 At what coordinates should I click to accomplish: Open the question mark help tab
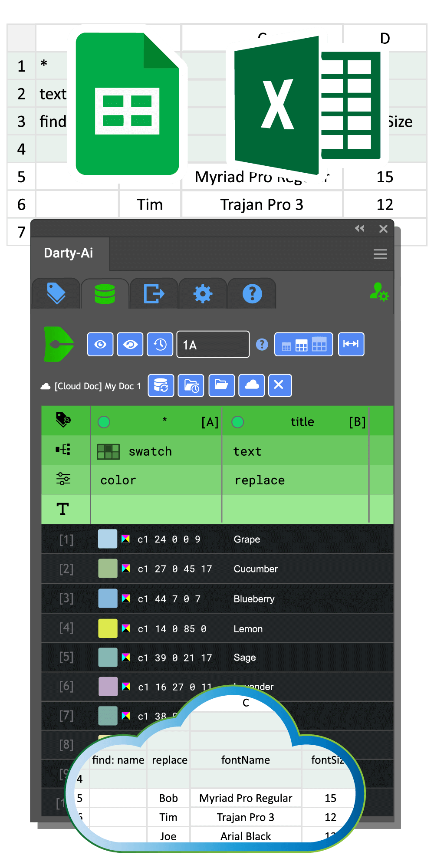point(252,294)
